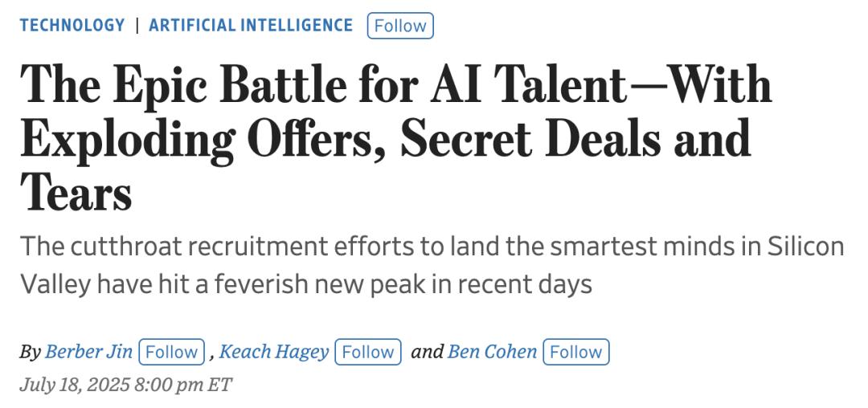Screen dimensions: 868x408
Task: Click the 'Epic Battle' article headline
Action: coord(395,137)
